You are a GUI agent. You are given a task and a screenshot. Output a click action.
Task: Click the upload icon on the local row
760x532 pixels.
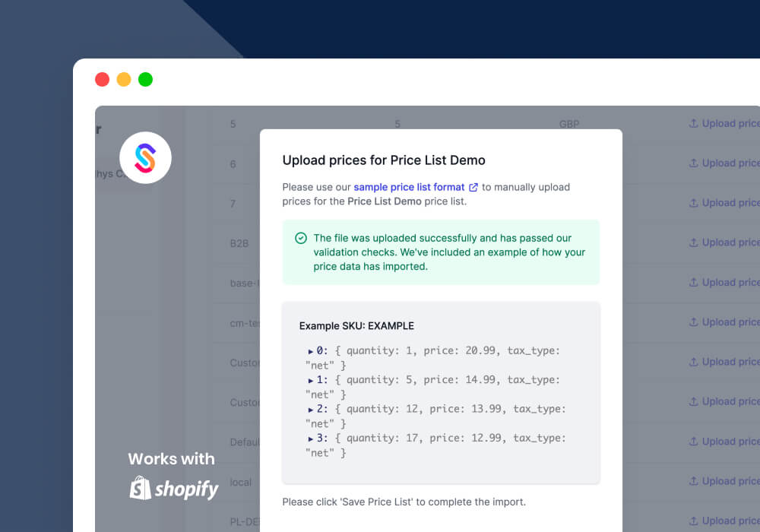click(x=694, y=481)
